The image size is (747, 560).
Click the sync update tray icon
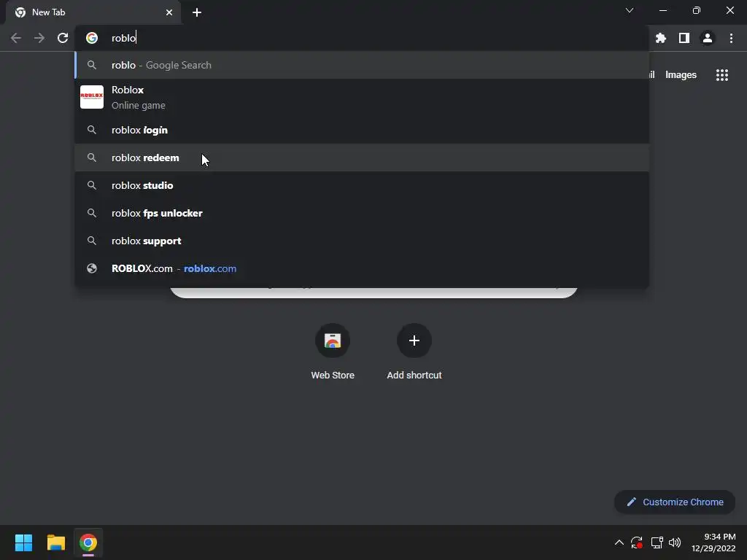(636, 542)
